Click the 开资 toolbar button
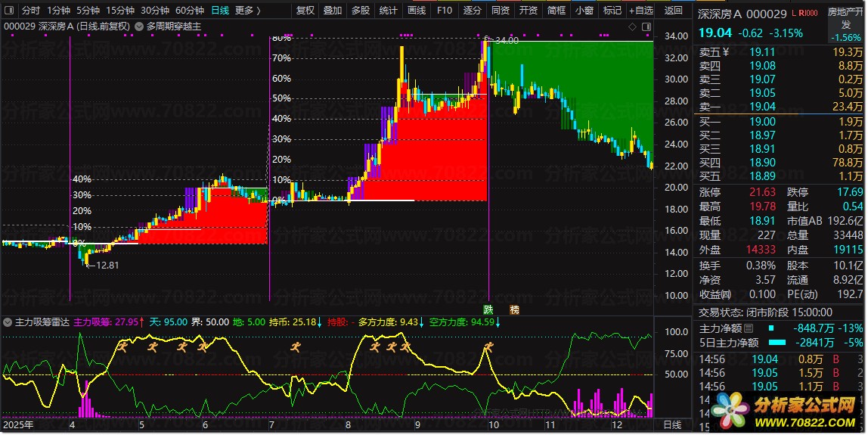 pos(528,10)
